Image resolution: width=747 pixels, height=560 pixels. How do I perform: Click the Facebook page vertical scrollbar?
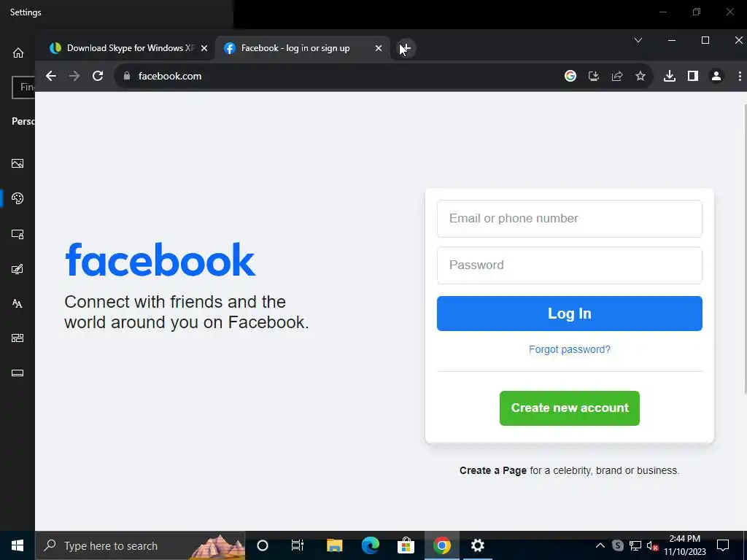coord(744,248)
